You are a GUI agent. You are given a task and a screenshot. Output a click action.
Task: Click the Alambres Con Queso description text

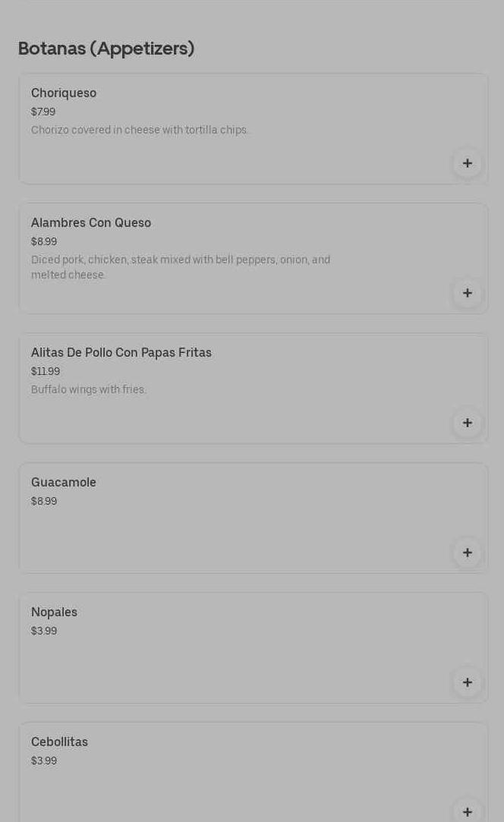point(181,267)
